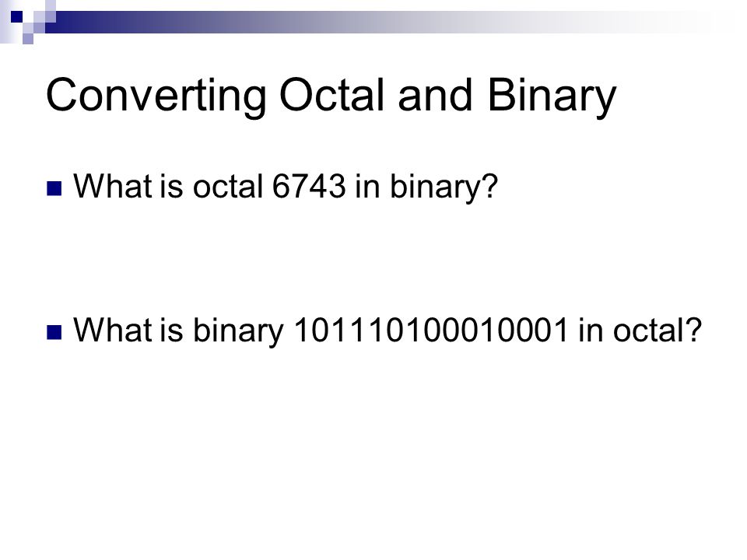
Task: Click the slide title Converting Octal and Binary
Action: (x=331, y=97)
